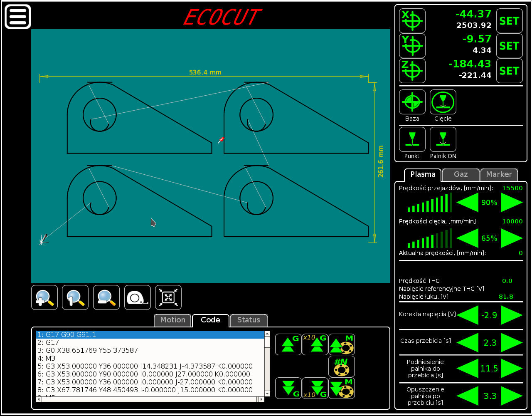Screen dimensions: 532x416
Task: Click the Napięcie łuku value 81.8
Action: [x=506, y=297]
